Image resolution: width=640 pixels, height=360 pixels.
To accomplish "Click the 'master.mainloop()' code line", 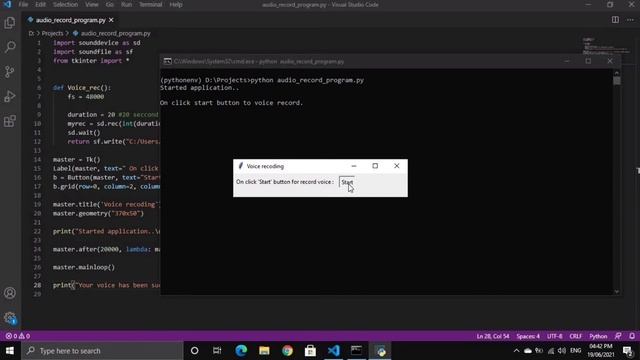I will 84,267.
